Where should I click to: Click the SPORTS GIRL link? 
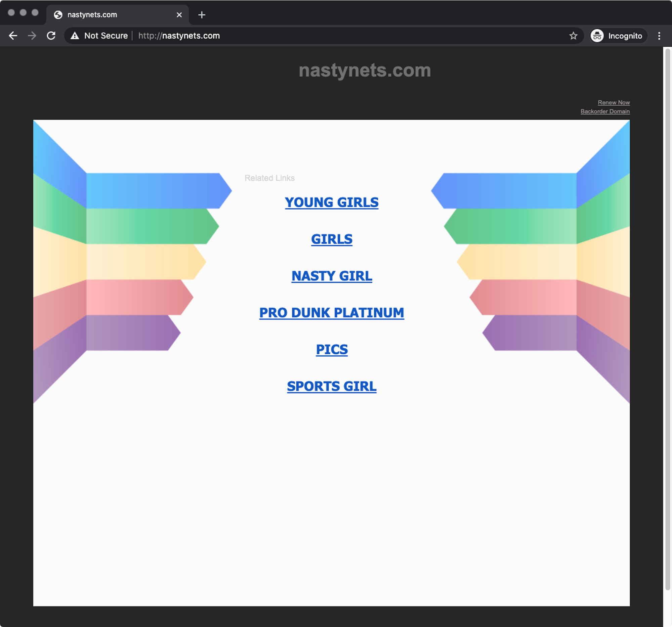331,387
